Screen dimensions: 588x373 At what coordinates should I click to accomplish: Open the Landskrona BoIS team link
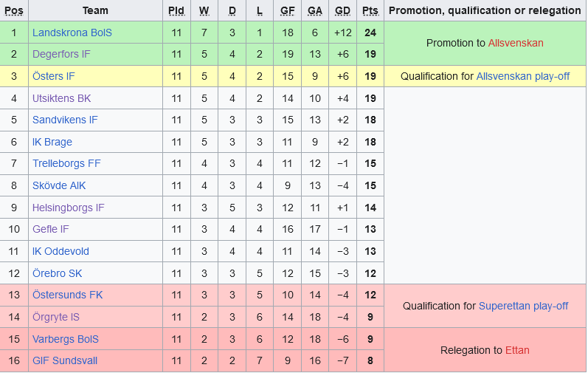tap(72, 32)
